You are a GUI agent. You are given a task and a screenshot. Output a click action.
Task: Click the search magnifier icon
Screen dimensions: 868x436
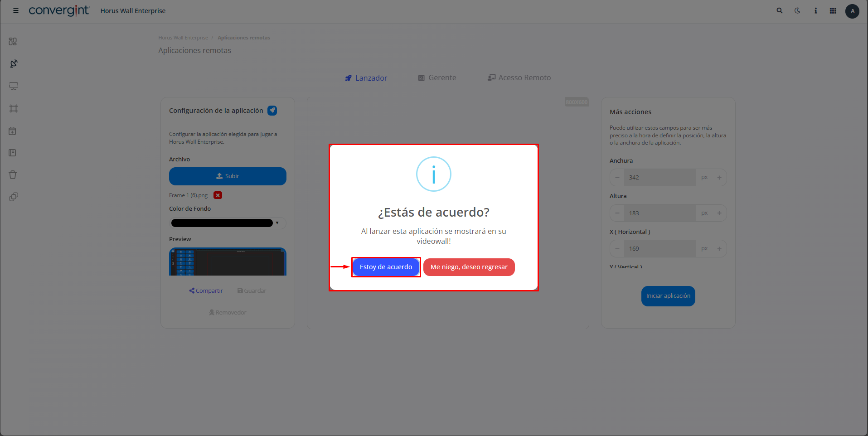780,10
